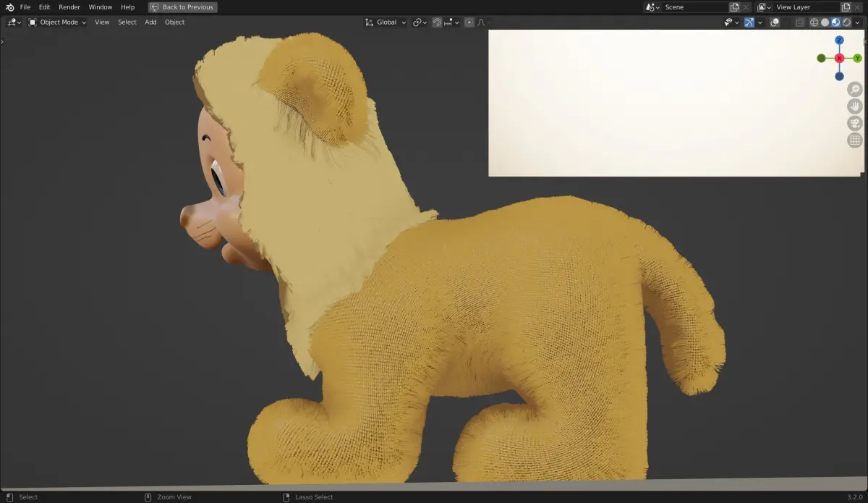The width and height of the screenshot is (868, 503).
Task: Open the object visibility and selectability dropdown
Action: 731,22
